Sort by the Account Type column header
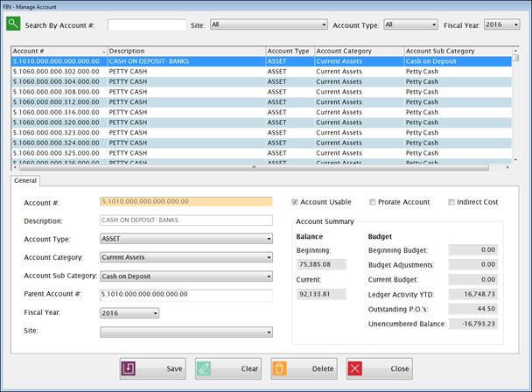 (x=290, y=52)
